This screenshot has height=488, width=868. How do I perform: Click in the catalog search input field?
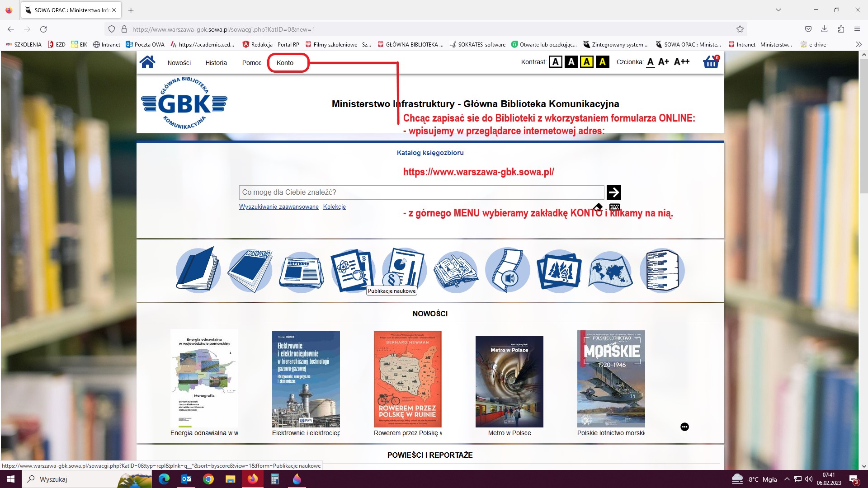420,192
